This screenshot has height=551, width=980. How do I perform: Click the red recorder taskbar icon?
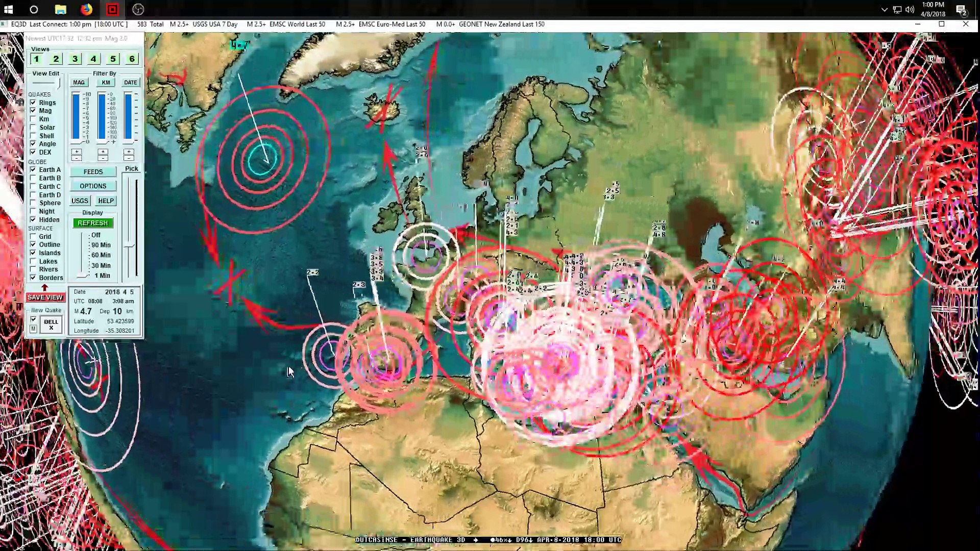click(x=112, y=9)
